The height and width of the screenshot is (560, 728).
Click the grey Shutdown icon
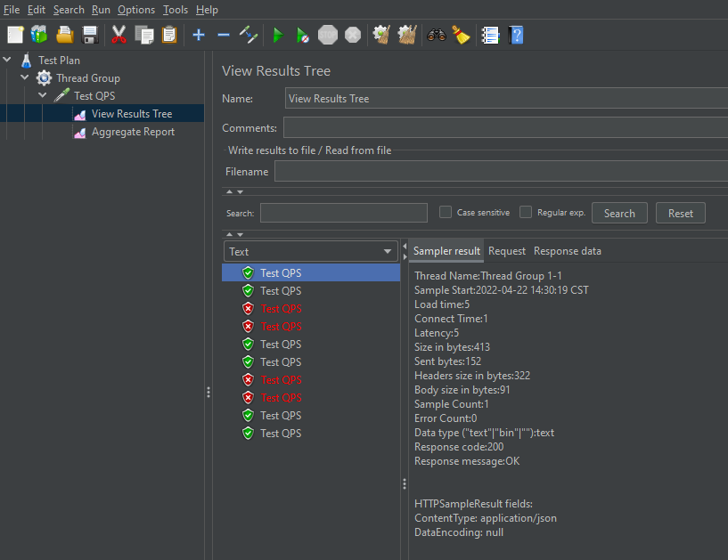coord(353,35)
